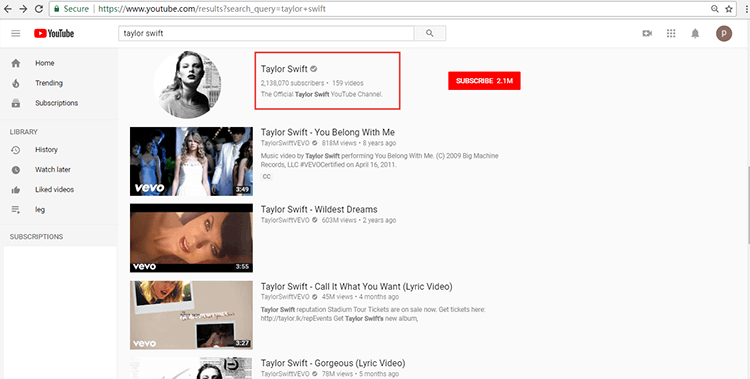Open Call It What You Want lyric video title
The height and width of the screenshot is (379, 750).
(356, 287)
